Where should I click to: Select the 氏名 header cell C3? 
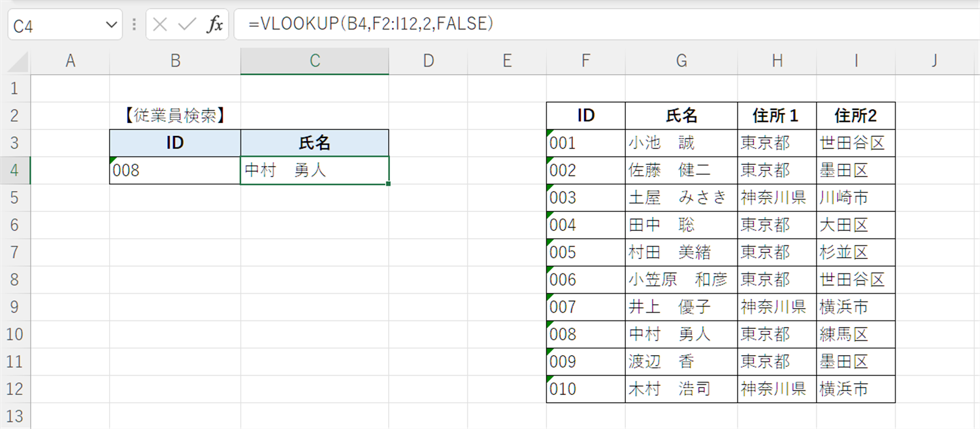coord(314,143)
